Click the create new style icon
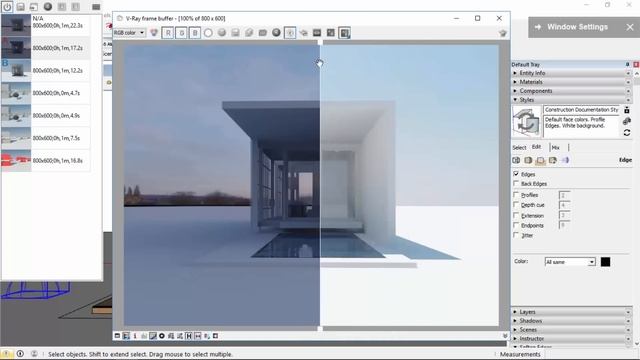Image resolution: width=640 pixels, height=360 pixels. (x=627, y=121)
